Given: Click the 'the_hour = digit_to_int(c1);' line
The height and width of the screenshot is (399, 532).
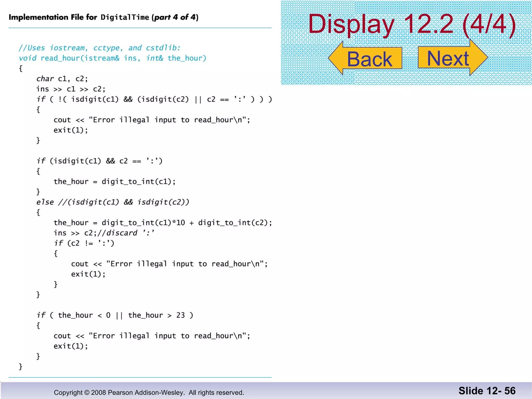Looking at the screenshot, I should (x=115, y=182).
